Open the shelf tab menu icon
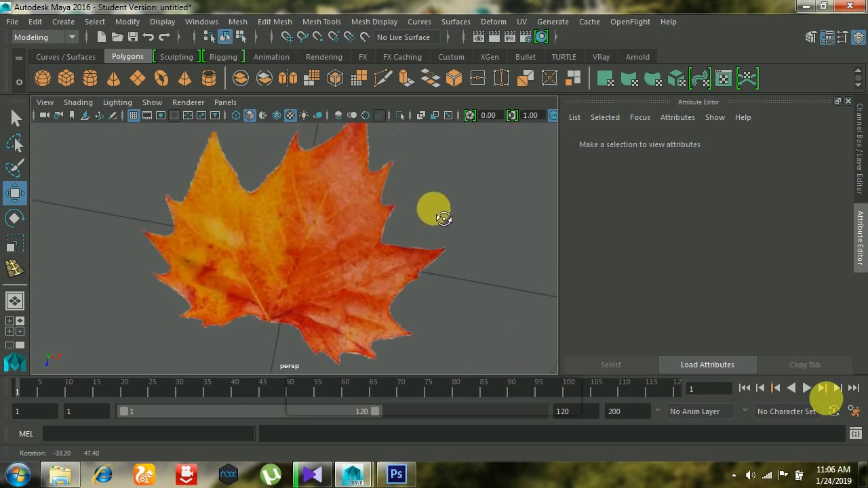Viewport: 868px width, 488px height. coord(19,57)
